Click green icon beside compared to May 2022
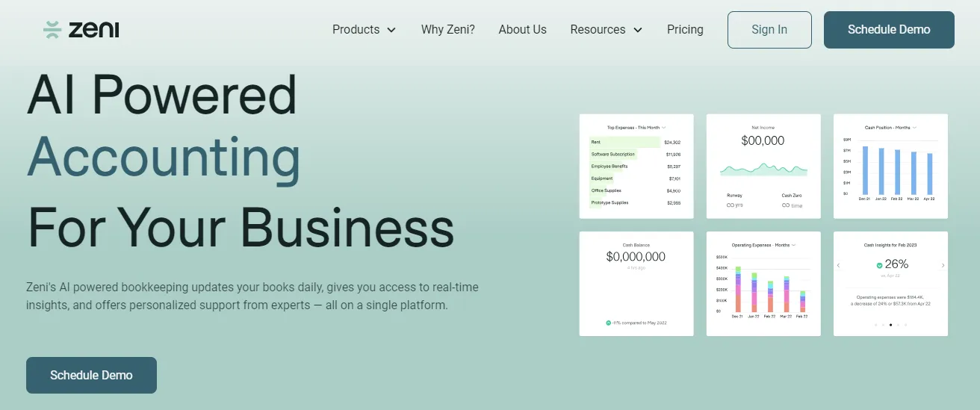 tap(608, 323)
